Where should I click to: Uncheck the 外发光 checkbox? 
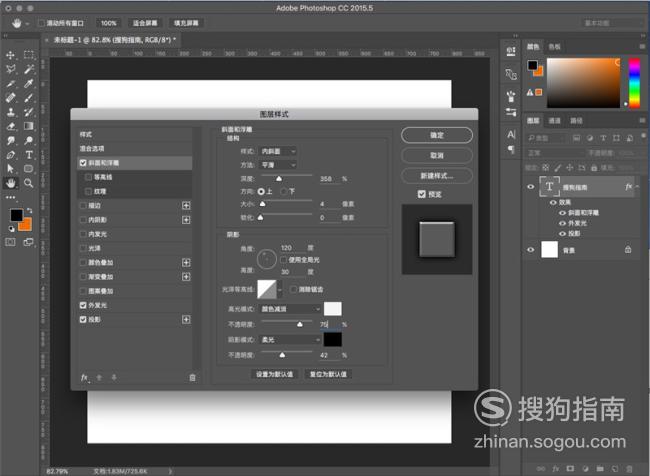pyautogui.click(x=83, y=305)
